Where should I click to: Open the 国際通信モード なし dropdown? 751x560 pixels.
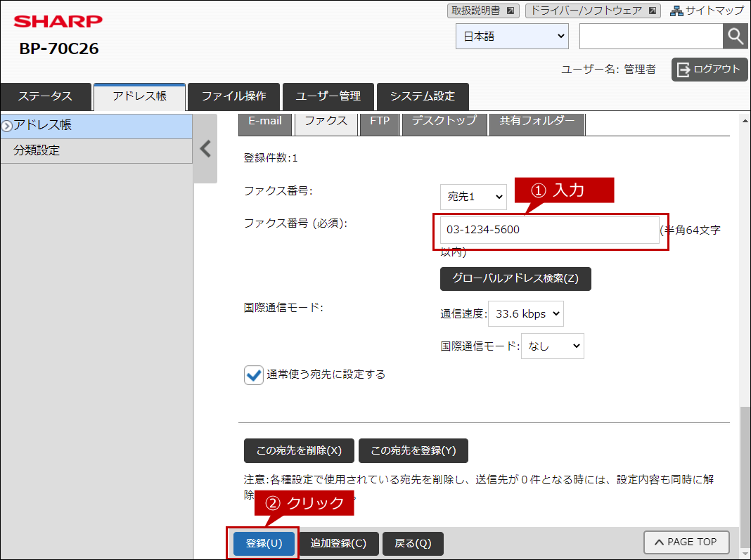click(552, 346)
